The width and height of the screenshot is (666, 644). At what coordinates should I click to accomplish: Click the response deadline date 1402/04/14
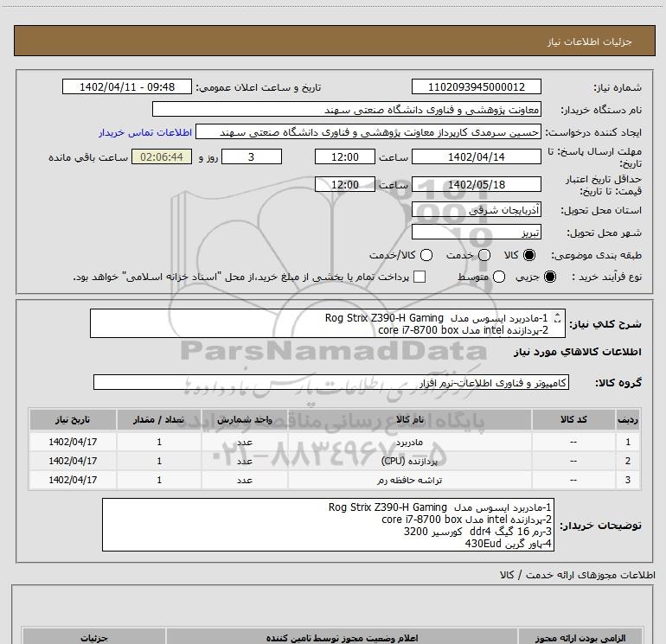coord(476,156)
